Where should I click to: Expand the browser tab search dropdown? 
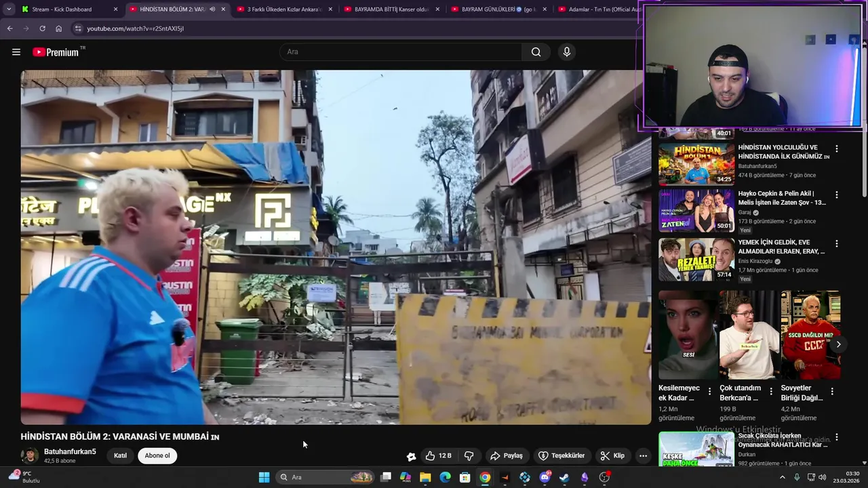tap(9, 9)
